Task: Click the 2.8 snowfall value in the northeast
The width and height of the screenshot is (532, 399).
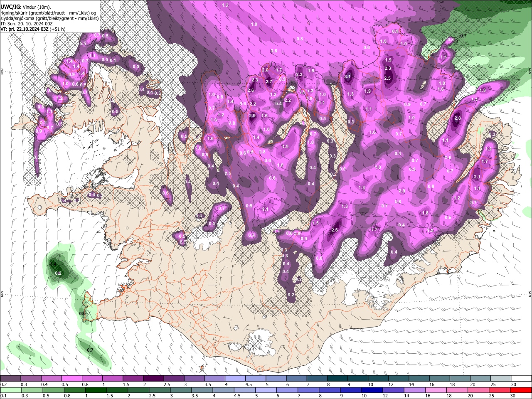Action: coord(458,118)
